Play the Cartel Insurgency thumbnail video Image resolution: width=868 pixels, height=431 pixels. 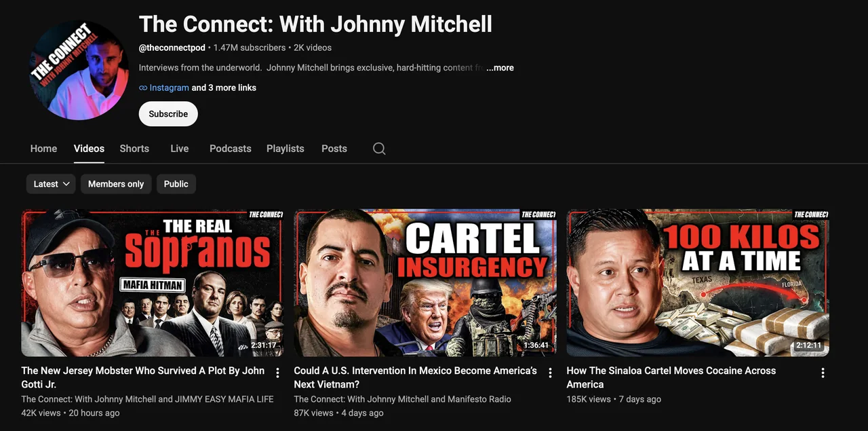click(425, 283)
